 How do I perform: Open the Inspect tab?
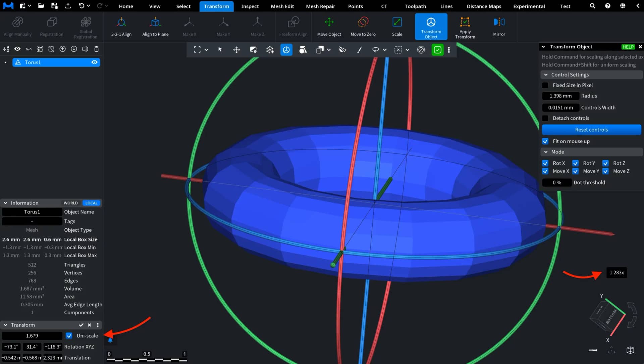tap(250, 6)
